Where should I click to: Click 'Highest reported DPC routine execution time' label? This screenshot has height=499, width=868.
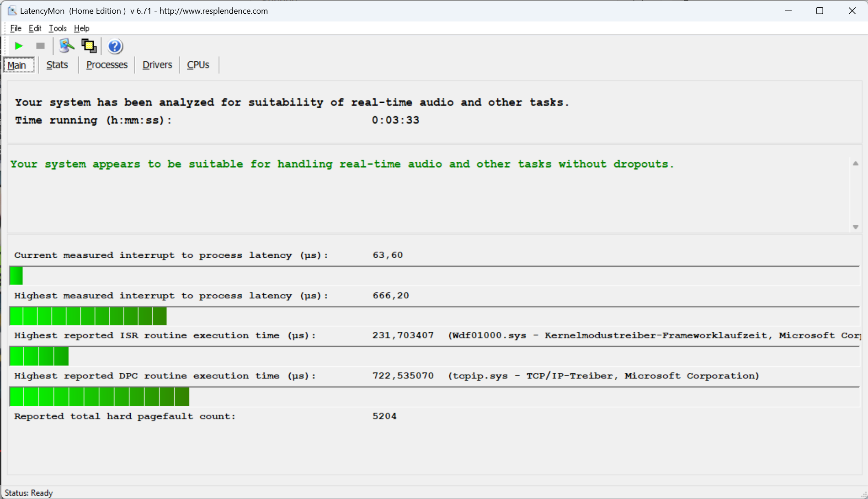[165, 376]
